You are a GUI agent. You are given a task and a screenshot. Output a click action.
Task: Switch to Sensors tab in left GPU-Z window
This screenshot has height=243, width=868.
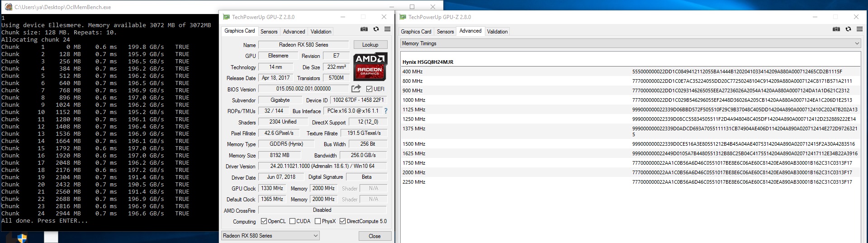[x=269, y=32]
